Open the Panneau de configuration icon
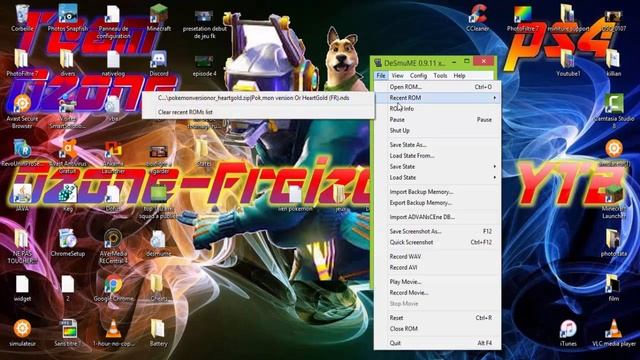Viewport: 640px width, 360px height. coord(113,21)
